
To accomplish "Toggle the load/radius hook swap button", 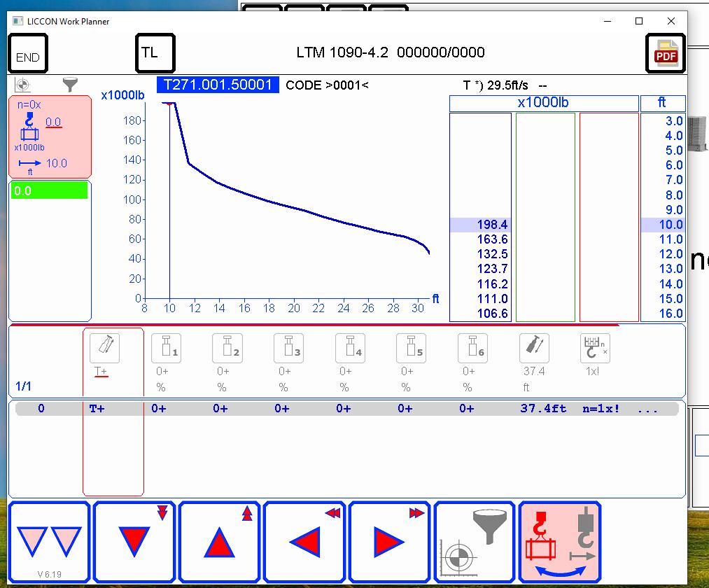I will [x=560, y=542].
